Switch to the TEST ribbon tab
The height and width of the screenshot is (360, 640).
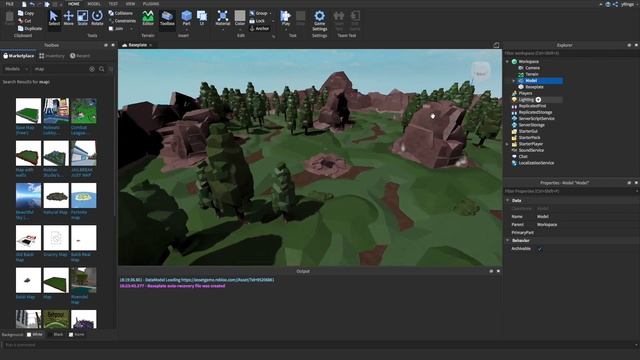coord(113,4)
